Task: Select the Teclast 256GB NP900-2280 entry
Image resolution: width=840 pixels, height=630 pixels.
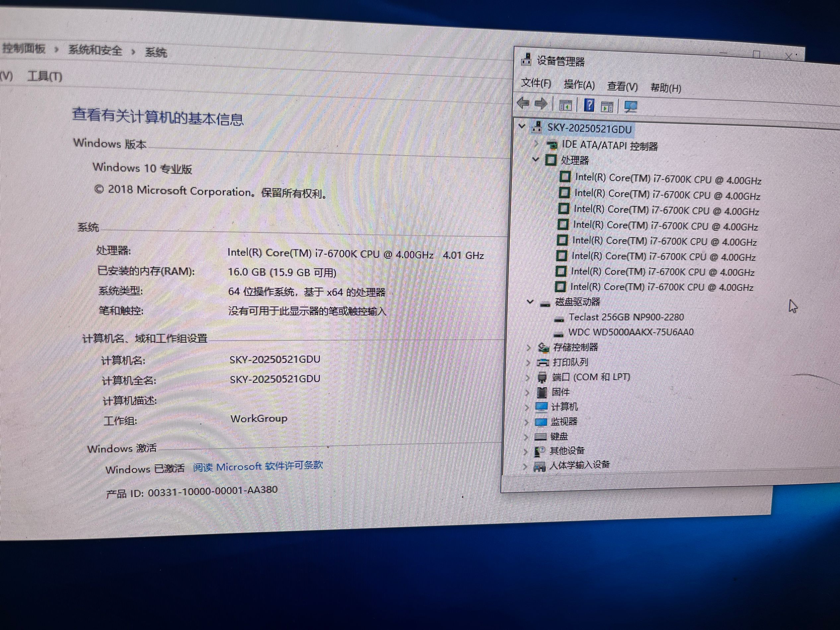Action: (626, 317)
